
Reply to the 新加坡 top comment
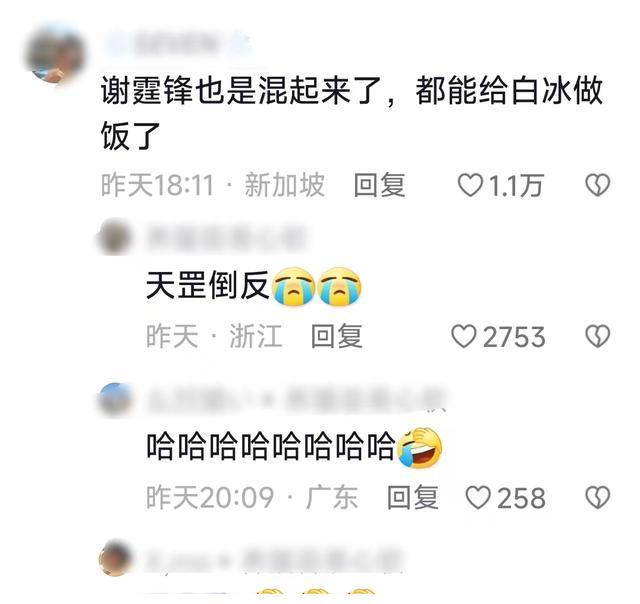(380, 185)
